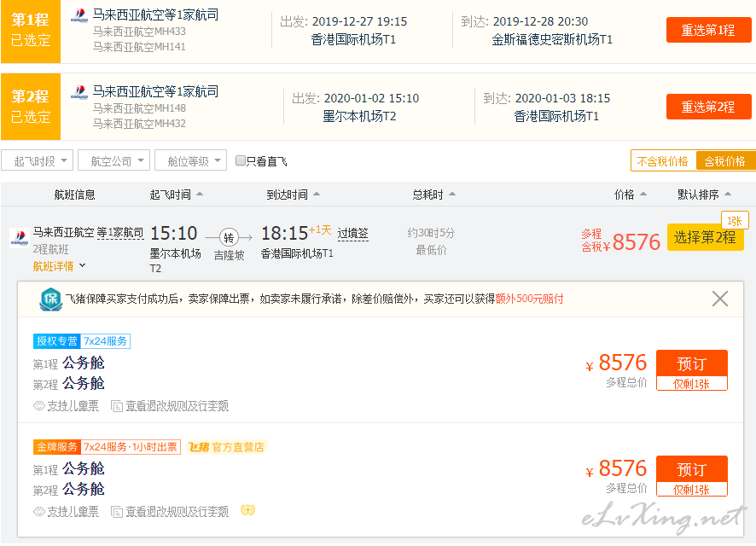Screen dimensions: 756x546
Task: Click the 授权专营 tag
Action: [x=57, y=341]
